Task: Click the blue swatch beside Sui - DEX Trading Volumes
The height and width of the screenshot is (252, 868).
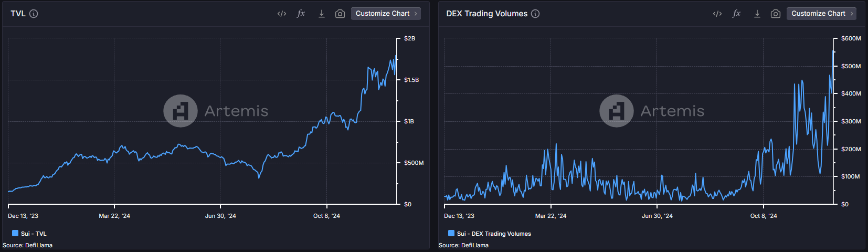Action: pyautogui.click(x=451, y=233)
